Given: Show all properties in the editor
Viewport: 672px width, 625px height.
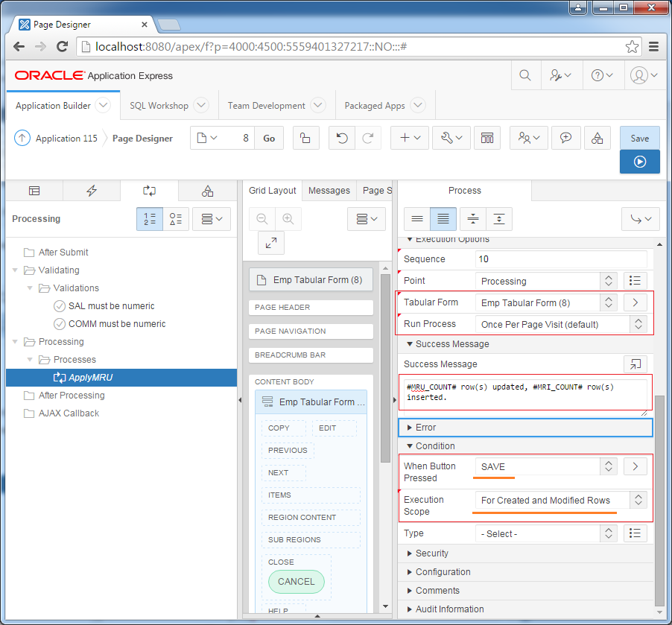Looking at the screenshot, I should click(443, 219).
